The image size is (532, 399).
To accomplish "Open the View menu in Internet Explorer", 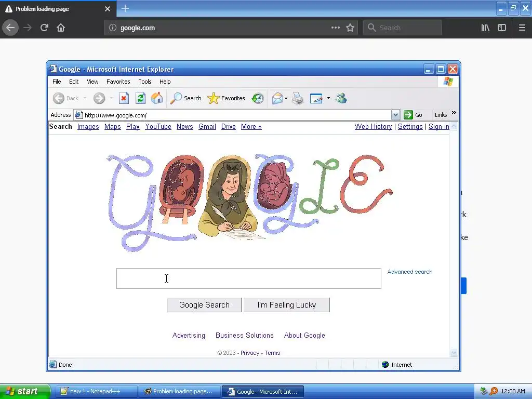I will 92,82.
